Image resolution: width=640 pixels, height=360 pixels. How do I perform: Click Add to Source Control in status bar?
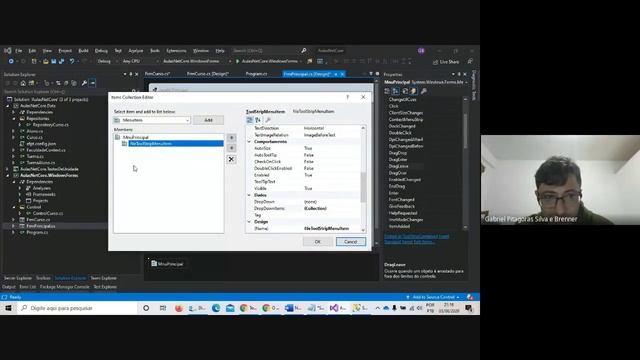(x=433, y=297)
